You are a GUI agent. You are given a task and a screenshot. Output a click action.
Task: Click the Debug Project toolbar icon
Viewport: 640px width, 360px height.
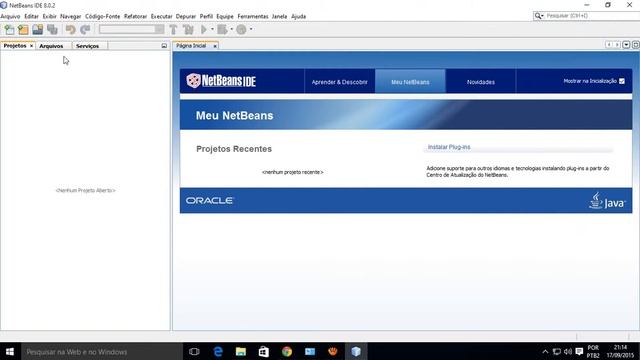tap(222, 29)
